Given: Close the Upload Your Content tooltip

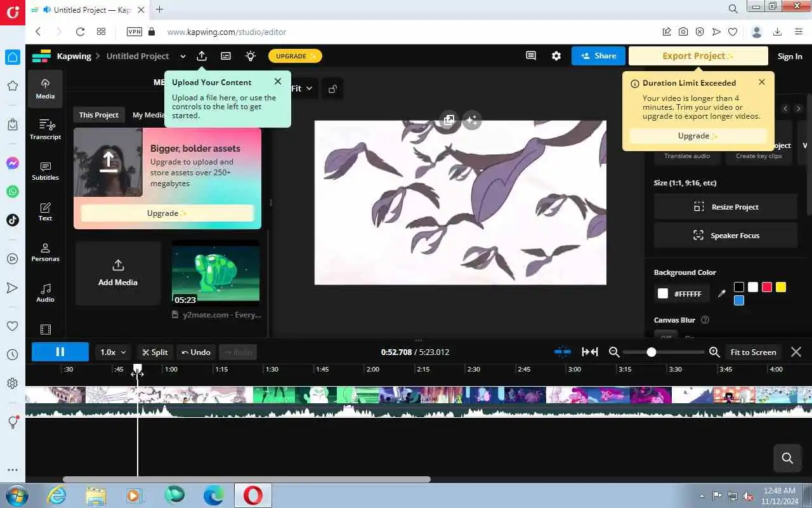Looking at the screenshot, I should point(278,81).
